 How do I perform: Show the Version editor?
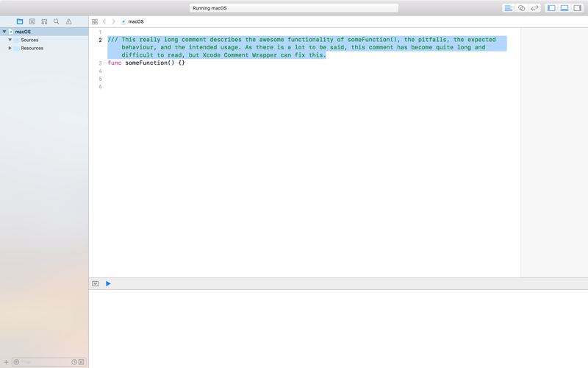tap(534, 8)
